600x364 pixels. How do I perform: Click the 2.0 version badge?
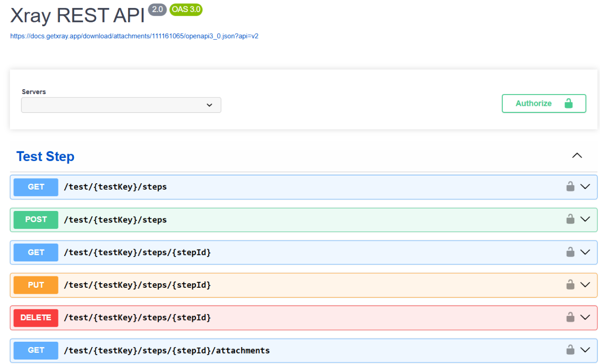157,9
